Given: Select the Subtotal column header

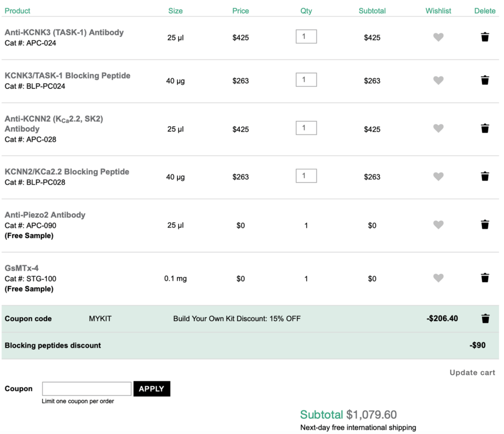Looking at the screenshot, I should [372, 11].
